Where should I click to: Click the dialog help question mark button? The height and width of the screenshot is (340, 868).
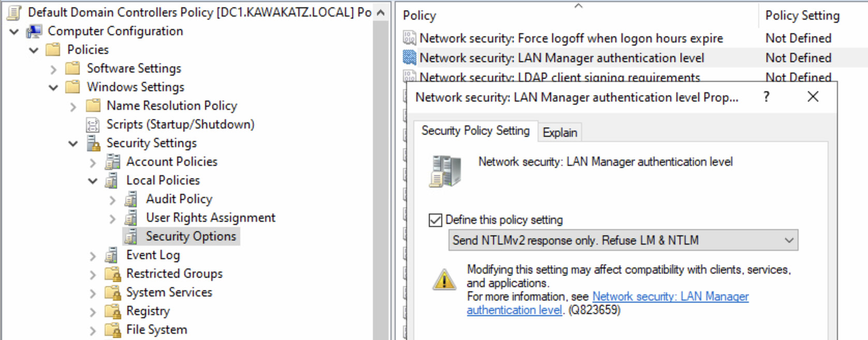pyautogui.click(x=766, y=96)
